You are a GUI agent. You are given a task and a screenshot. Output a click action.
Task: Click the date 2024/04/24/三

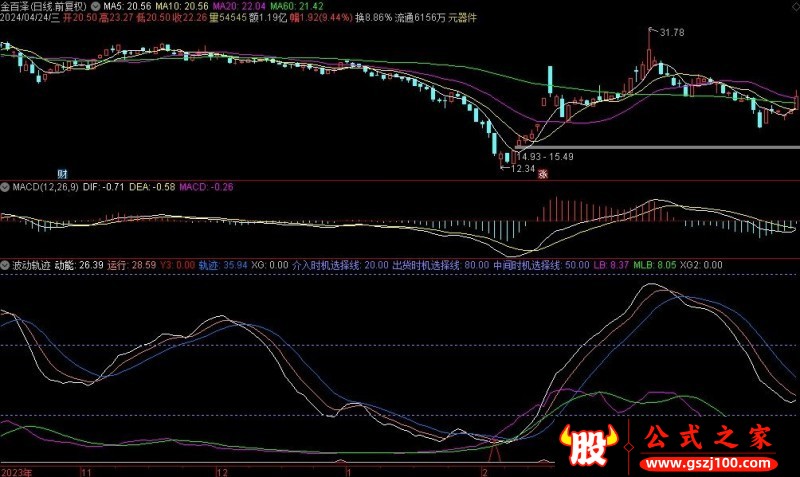click(30, 18)
